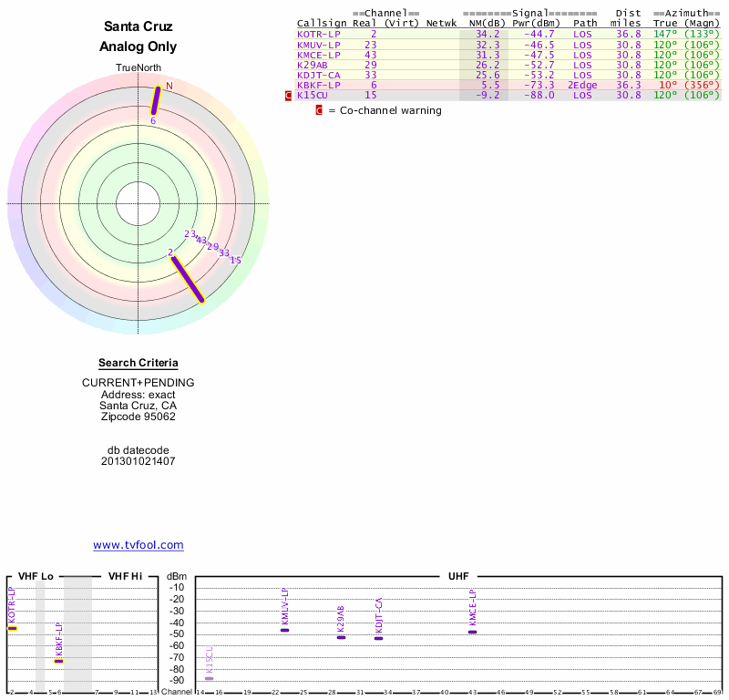
Task: Select the channel 6 bar on radar plot
Action: point(156,100)
